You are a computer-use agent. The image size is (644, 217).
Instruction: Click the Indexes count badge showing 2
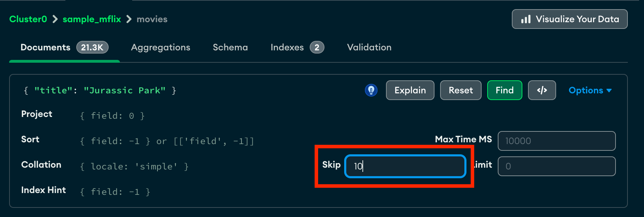[x=317, y=47]
